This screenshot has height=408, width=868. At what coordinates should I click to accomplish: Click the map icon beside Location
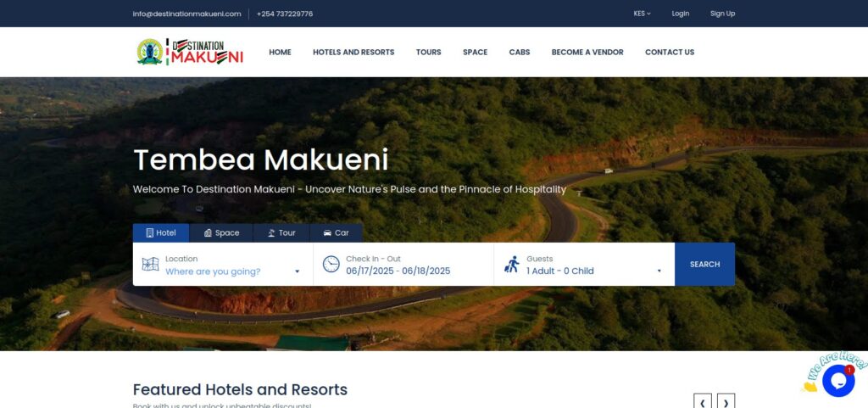150,264
